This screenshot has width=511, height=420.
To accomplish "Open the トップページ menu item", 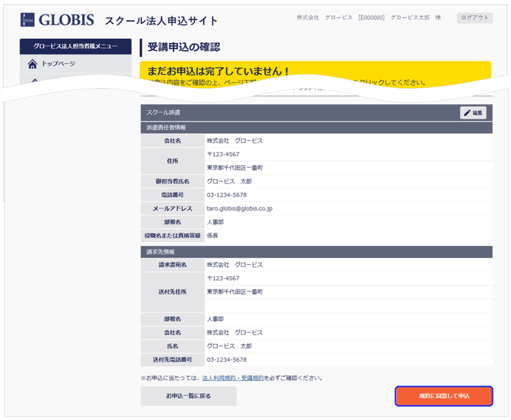I will pos(75,64).
